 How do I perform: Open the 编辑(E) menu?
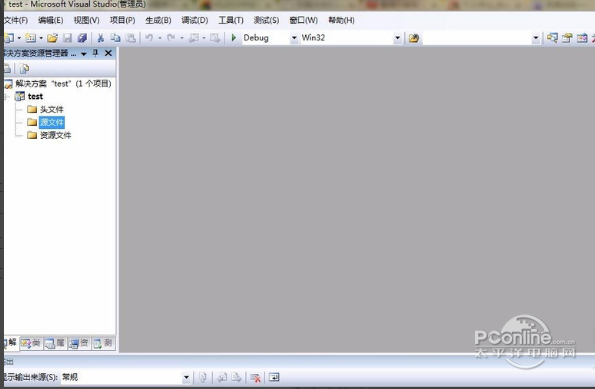[x=51, y=20]
